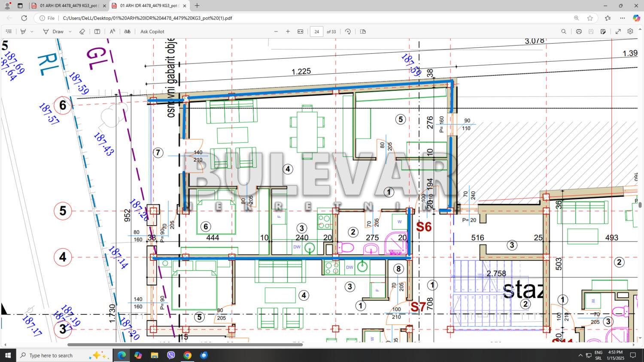
Task: Print the PDF document
Action: pyautogui.click(x=579, y=31)
